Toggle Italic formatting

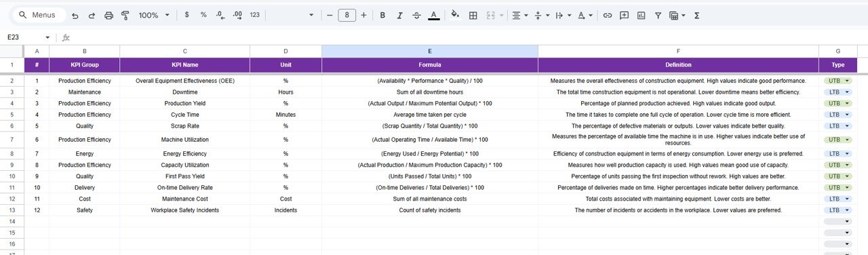point(399,15)
